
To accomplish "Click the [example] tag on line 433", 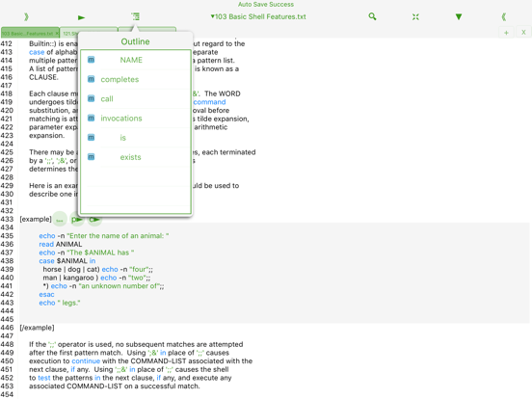I will click(36, 219).
